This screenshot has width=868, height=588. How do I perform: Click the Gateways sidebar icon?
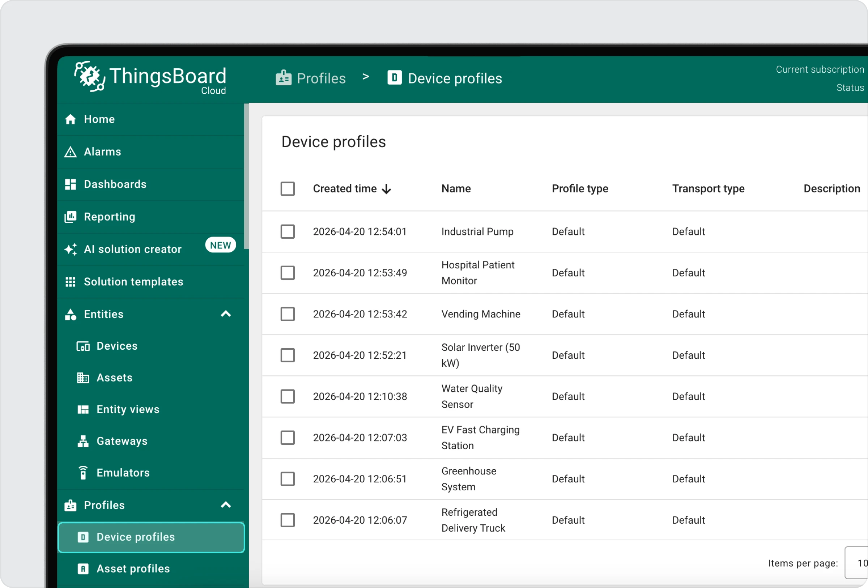(x=83, y=441)
